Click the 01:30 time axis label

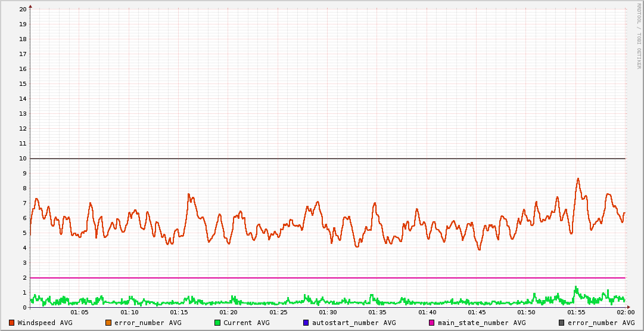click(x=328, y=313)
